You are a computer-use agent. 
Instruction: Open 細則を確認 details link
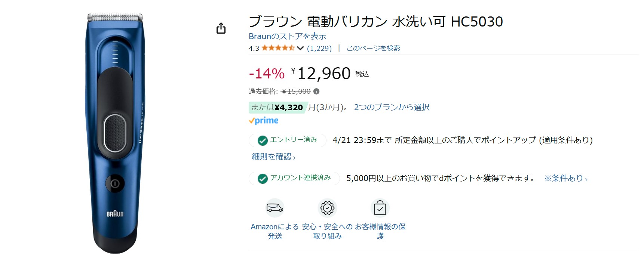(x=273, y=157)
